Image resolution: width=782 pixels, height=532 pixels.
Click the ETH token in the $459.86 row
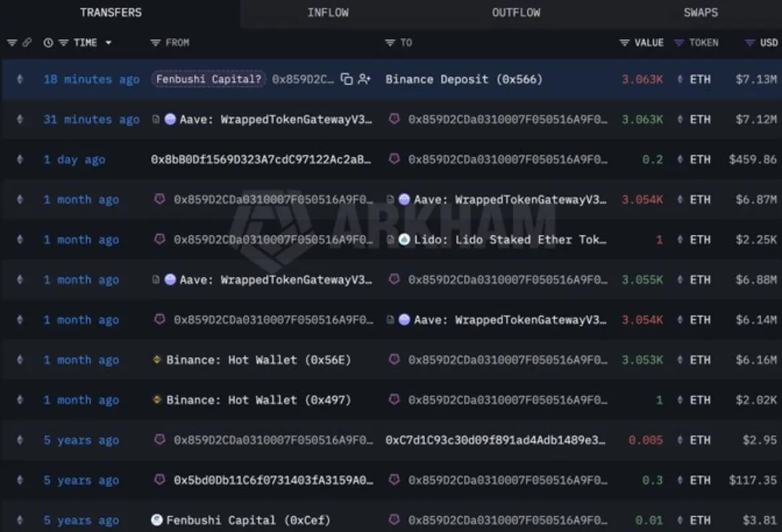click(x=700, y=160)
